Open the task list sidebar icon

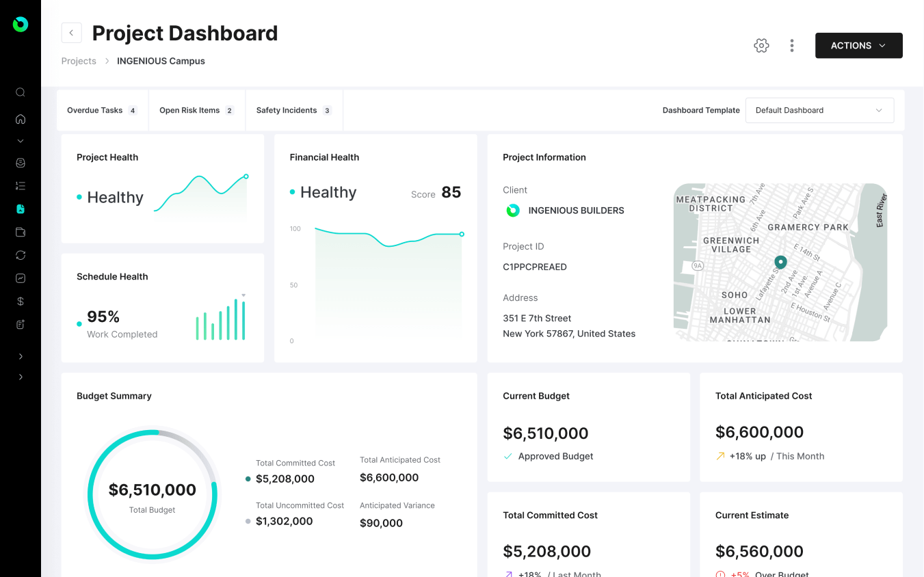tap(21, 185)
